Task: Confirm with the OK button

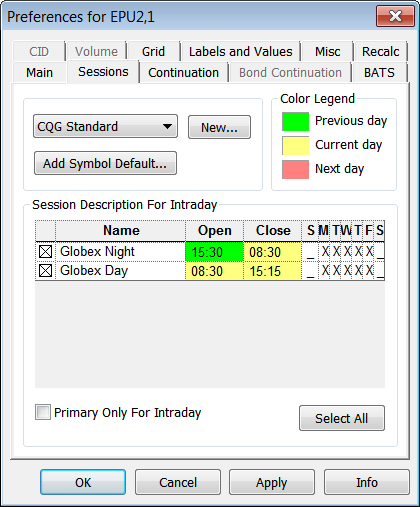Action: click(83, 482)
